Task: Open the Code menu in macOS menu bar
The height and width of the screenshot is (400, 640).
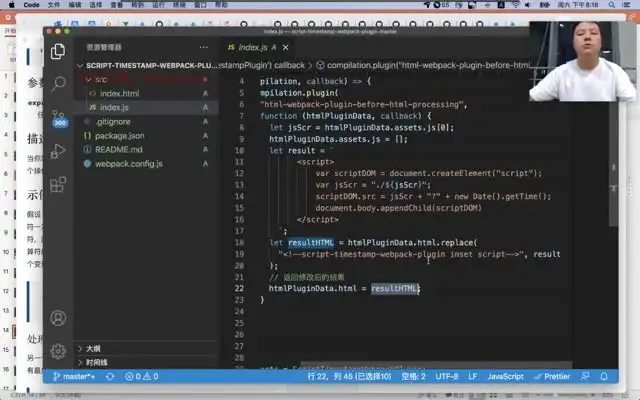Action: tap(31, 4)
